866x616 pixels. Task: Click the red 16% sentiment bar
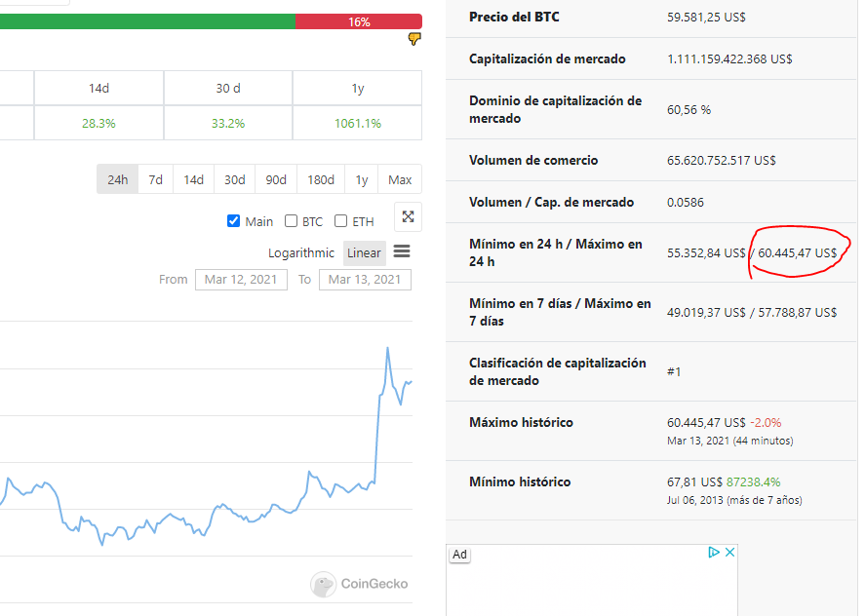[x=358, y=21]
